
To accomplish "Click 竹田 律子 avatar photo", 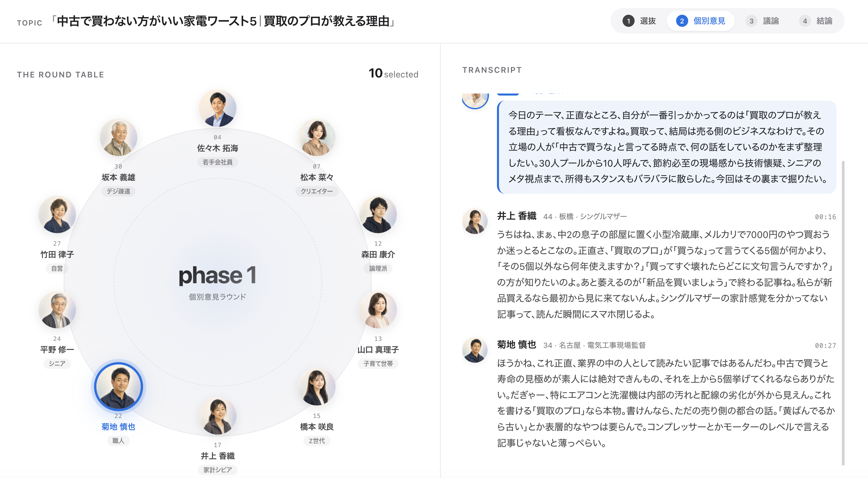I will click(57, 215).
